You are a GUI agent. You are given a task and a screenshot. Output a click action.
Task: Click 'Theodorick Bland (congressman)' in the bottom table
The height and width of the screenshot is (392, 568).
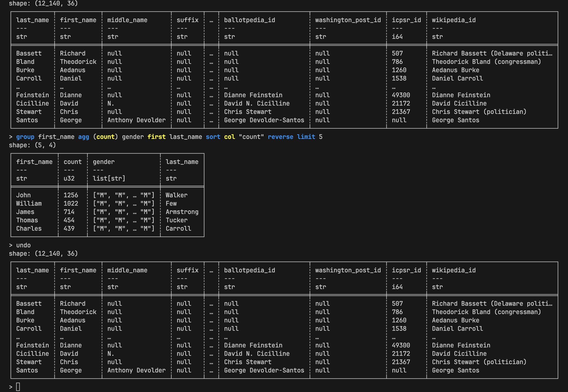pos(486,312)
